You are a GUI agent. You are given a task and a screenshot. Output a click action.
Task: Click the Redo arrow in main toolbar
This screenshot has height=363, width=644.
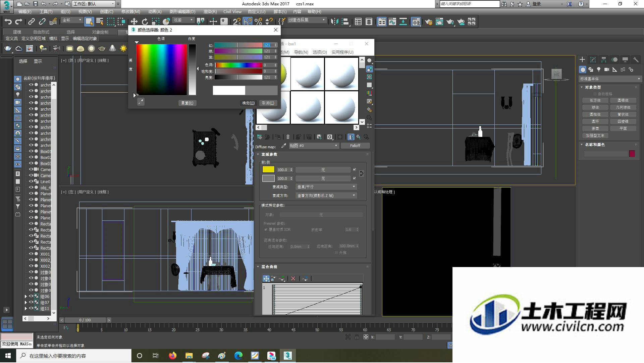19,22
